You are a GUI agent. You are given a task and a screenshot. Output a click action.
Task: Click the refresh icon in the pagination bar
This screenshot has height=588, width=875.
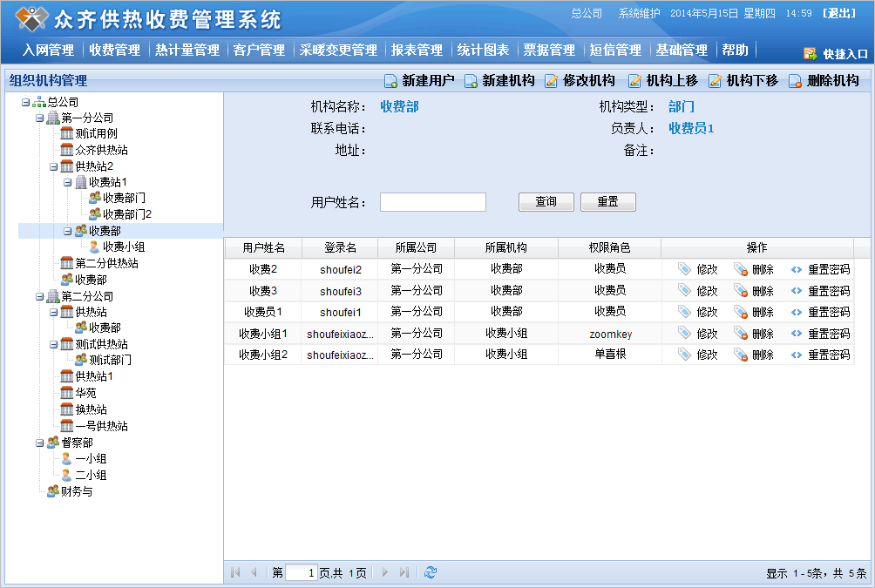tap(430, 572)
